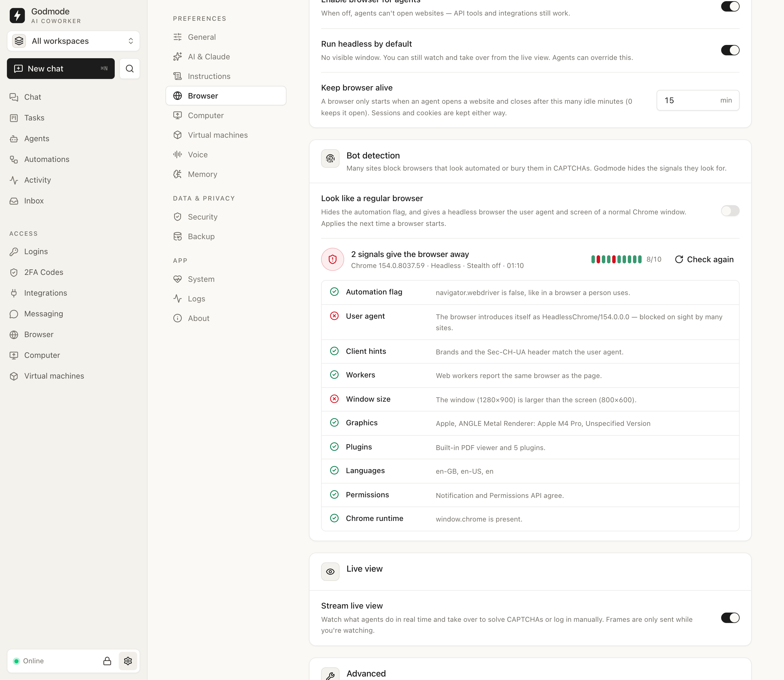
Task: Click the Memory brain icon
Action: tap(177, 174)
